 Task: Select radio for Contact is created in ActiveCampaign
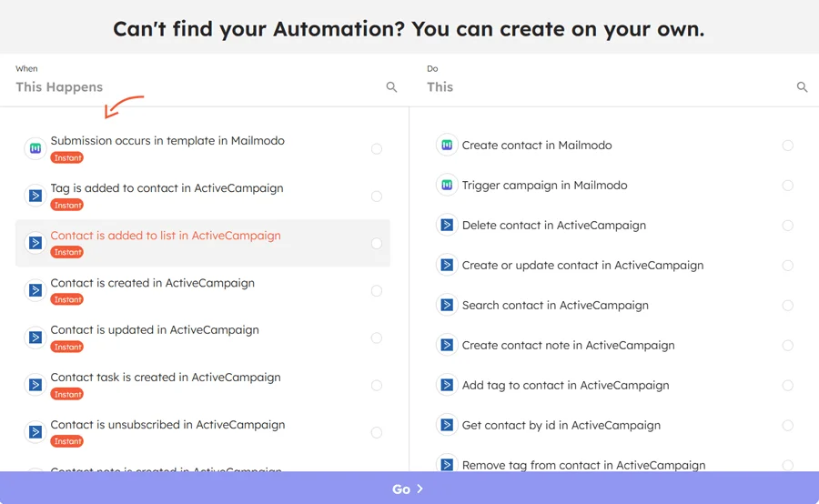377,291
